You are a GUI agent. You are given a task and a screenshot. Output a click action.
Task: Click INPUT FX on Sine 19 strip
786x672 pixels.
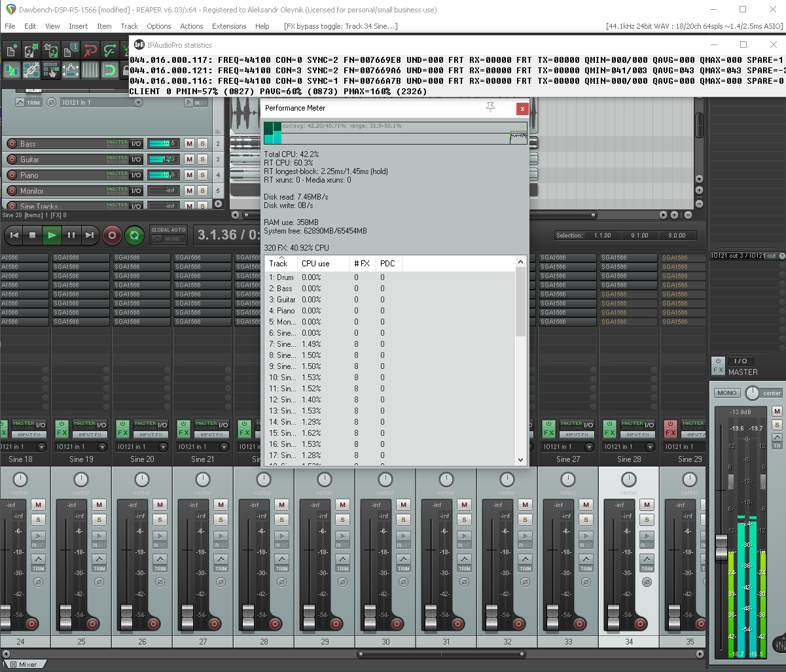point(90,434)
